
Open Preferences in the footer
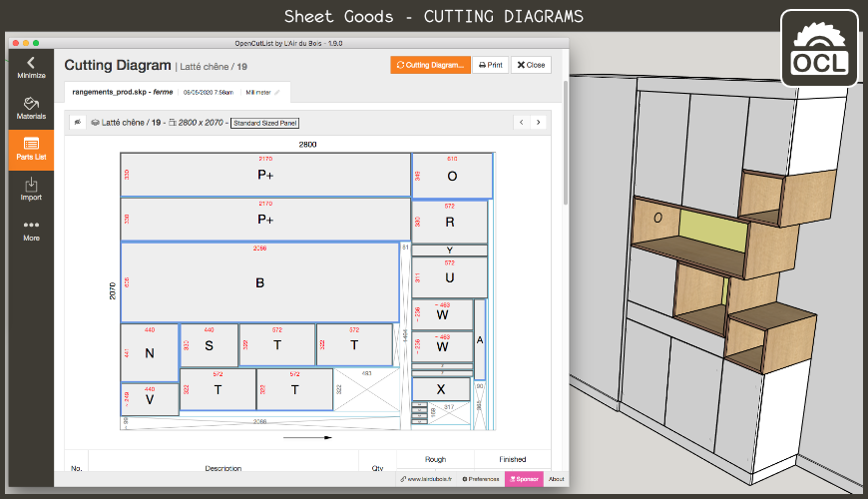[481, 479]
